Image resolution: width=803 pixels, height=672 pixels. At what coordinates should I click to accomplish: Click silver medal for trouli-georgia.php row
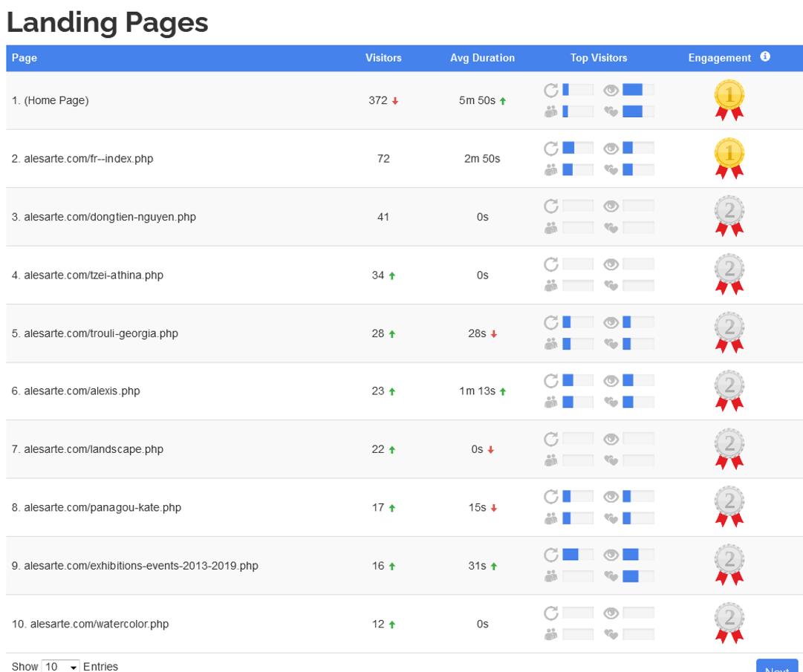coord(729,333)
